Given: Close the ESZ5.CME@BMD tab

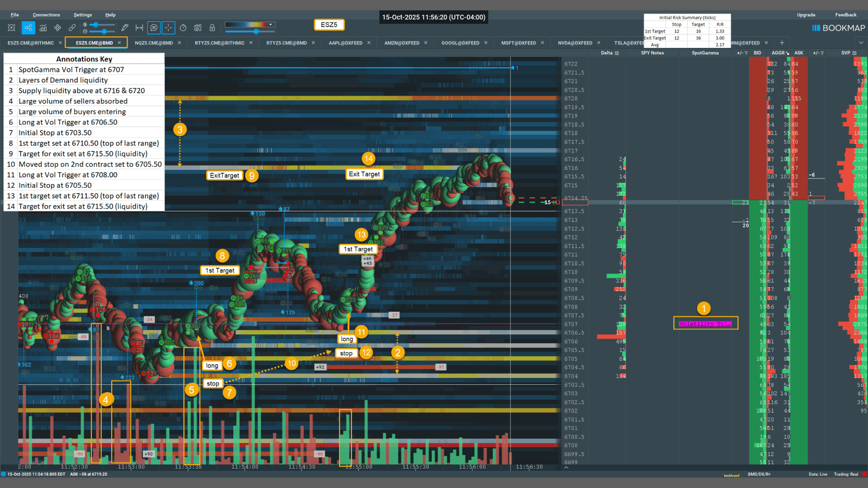Looking at the screenshot, I should click(119, 43).
